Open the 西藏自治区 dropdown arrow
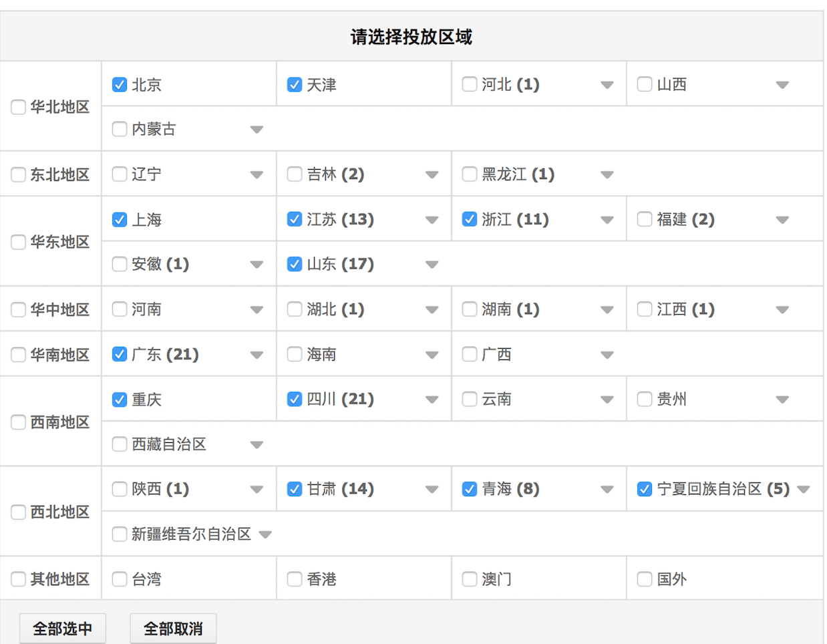The width and height of the screenshot is (827, 644). coord(257,445)
